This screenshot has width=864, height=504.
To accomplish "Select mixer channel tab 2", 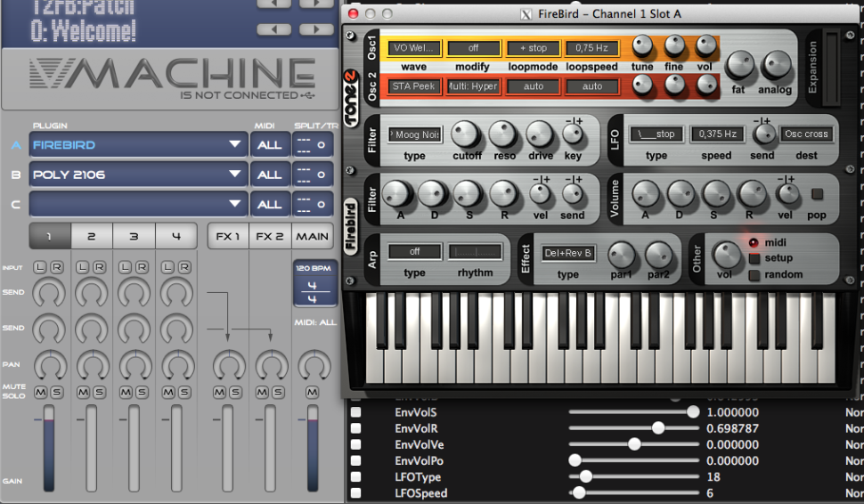I will 92,236.
